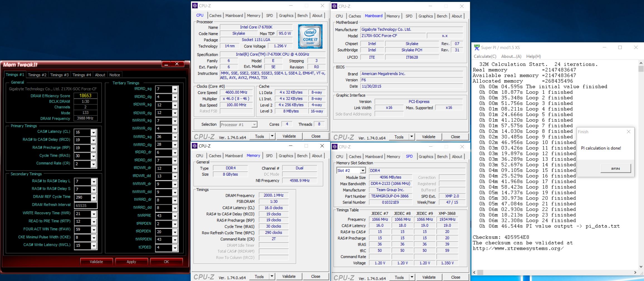Image resolution: width=644 pixels, height=281 pixels.
Task: Click CPU-Z icon in SPD window title
Action: [x=334, y=147]
